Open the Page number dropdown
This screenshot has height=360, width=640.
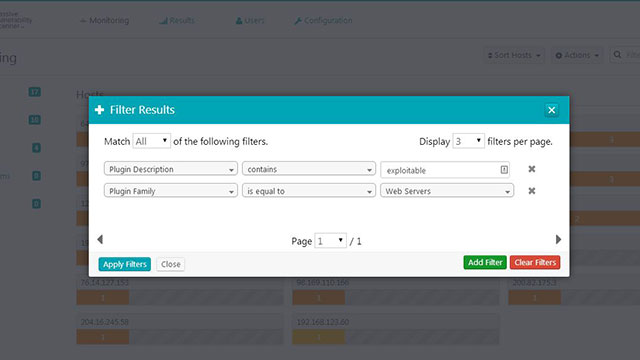[331, 241]
